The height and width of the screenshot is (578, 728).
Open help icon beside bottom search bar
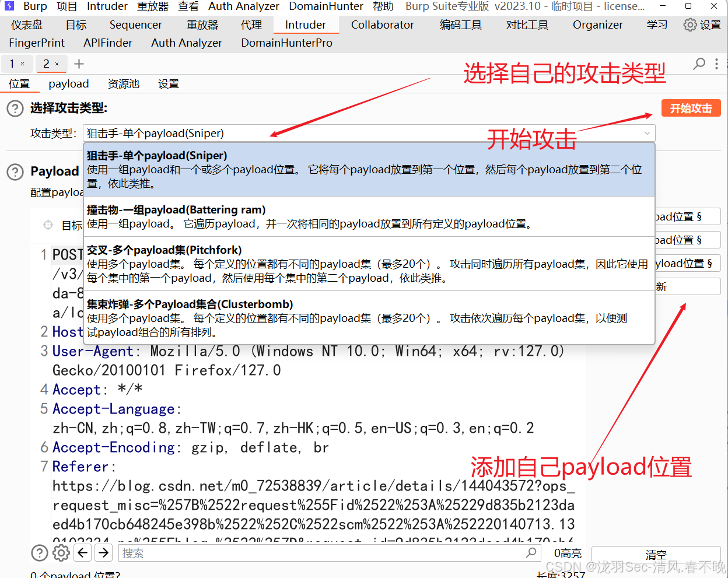pos(39,553)
